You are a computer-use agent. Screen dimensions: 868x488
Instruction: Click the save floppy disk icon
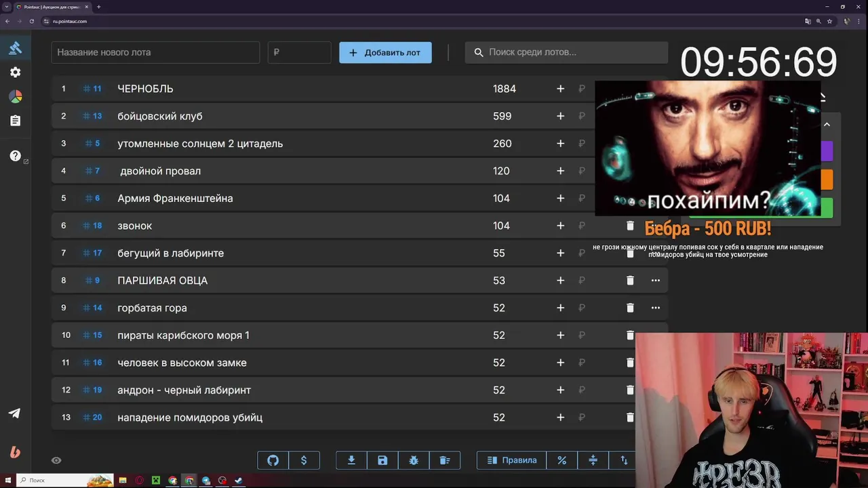click(382, 460)
